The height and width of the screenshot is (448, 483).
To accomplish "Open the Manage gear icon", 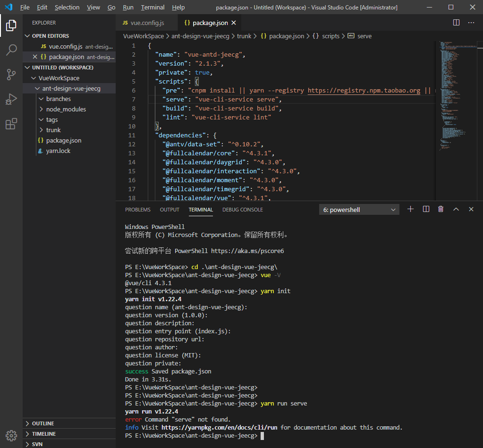I will [x=11, y=435].
